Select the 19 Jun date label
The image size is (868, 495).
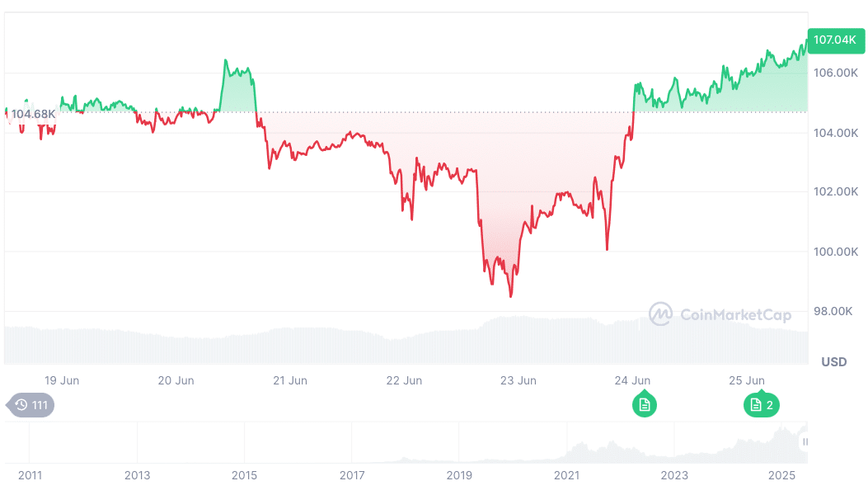click(62, 380)
